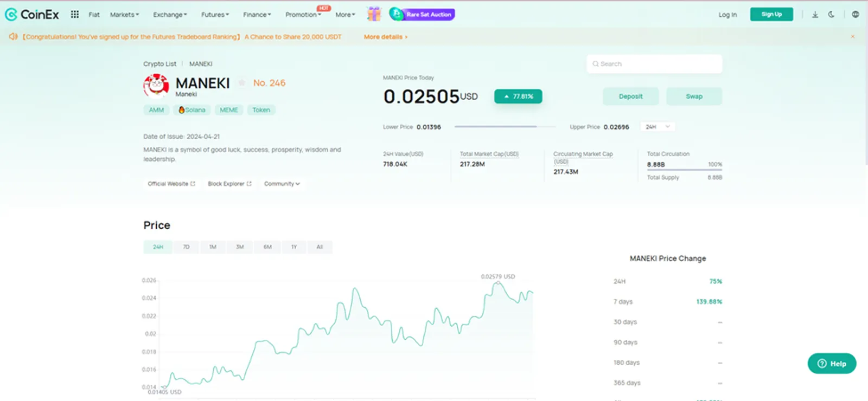This screenshot has height=401, width=868.
Task: Open the Rare Sat Auction badge
Action: (422, 15)
